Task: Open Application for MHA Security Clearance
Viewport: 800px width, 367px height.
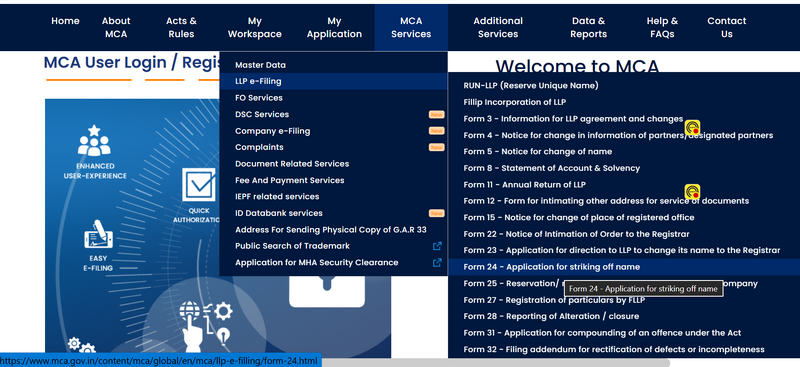Action: point(334,262)
